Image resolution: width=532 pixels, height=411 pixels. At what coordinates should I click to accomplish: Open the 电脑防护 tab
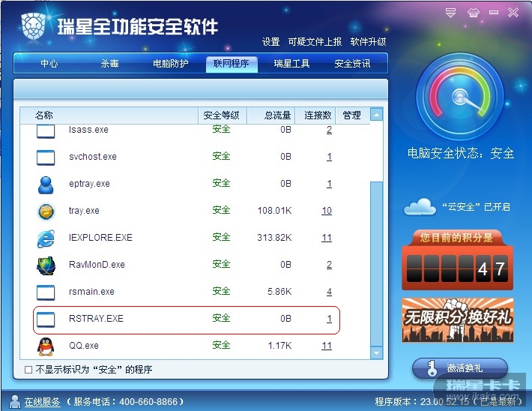pyautogui.click(x=170, y=64)
